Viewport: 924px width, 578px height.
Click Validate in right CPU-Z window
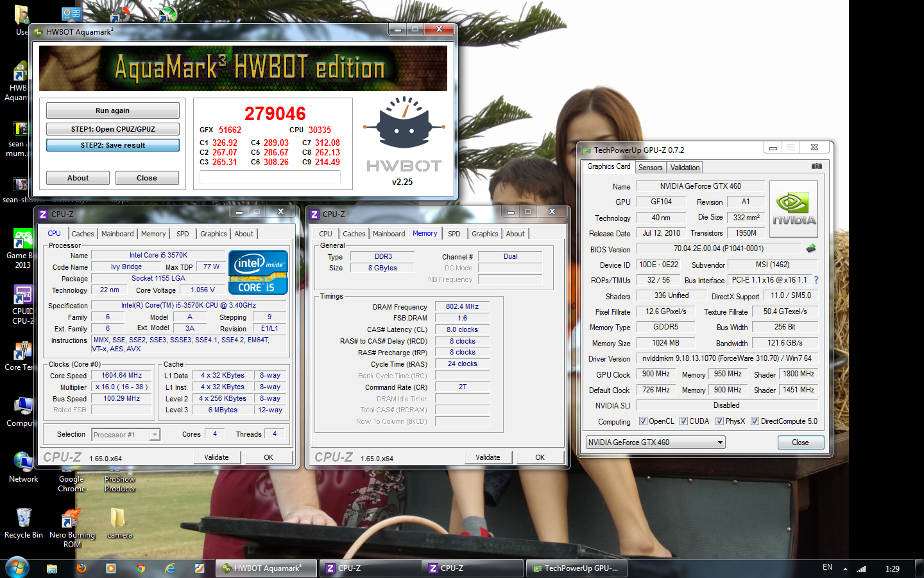(x=488, y=457)
